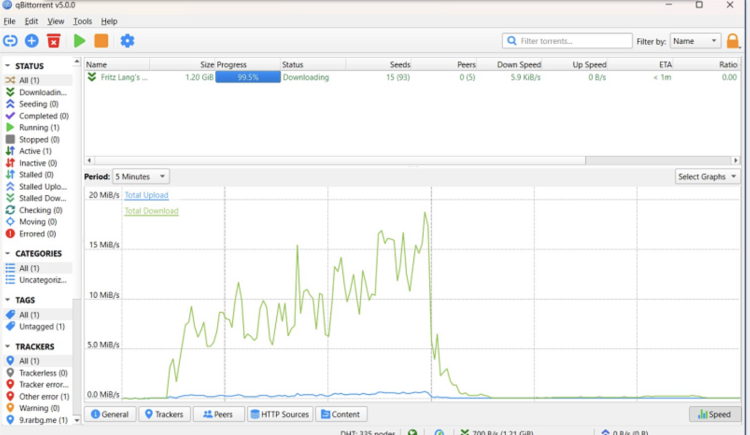The image size is (750, 435).
Task: Switch to the HTTP Sources tab
Action: click(280, 414)
